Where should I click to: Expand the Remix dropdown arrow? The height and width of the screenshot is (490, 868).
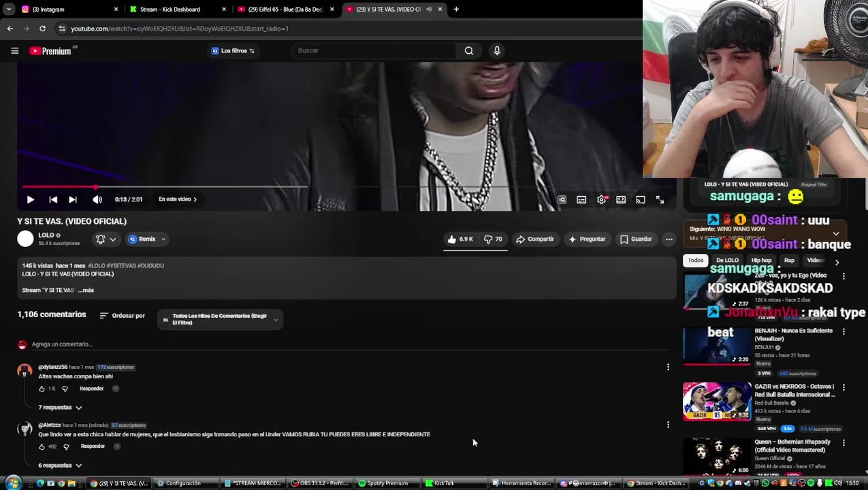coord(163,239)
